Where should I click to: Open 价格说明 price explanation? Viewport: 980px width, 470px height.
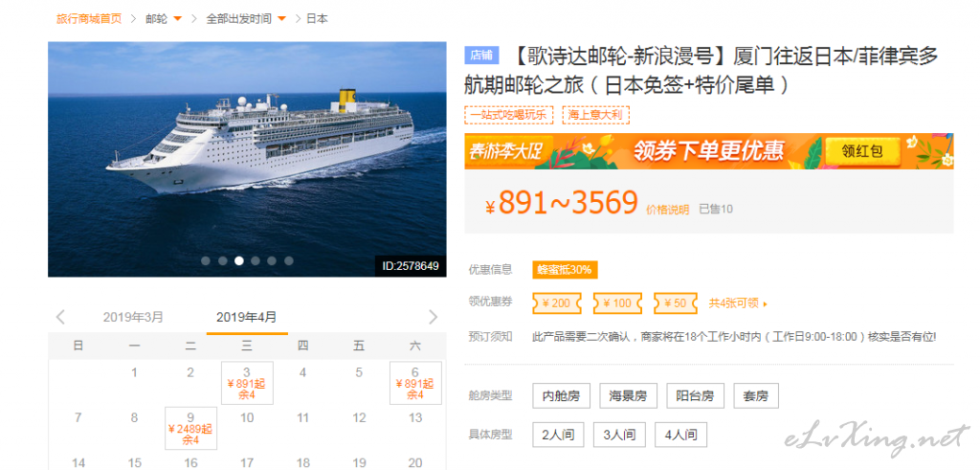667,210
